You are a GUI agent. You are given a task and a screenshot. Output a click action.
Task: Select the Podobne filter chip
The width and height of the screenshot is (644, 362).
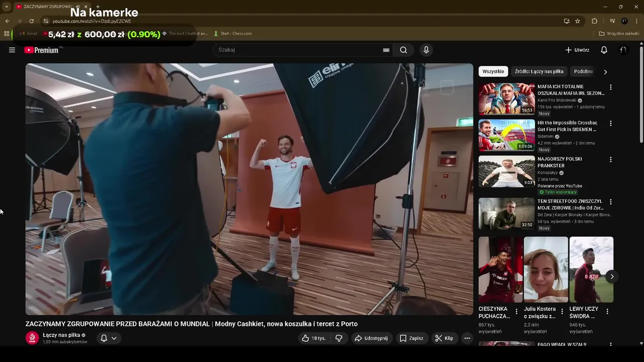click(x=583, y=71)
